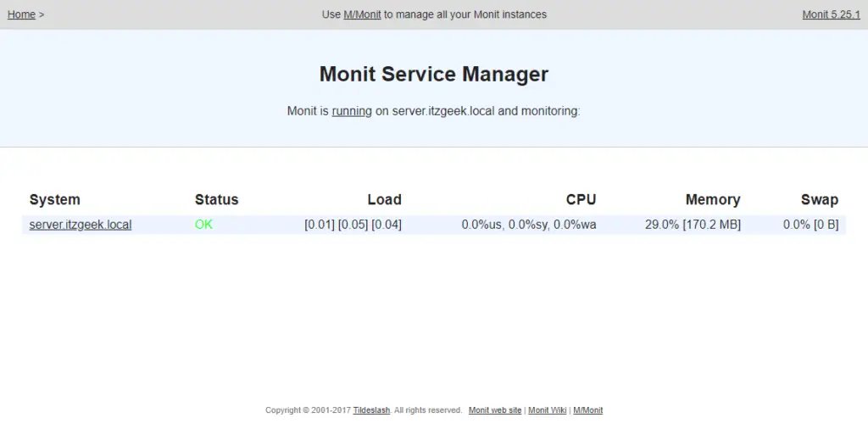
Task: Open the Monit Wiki footer link
Action: (547, 410)
